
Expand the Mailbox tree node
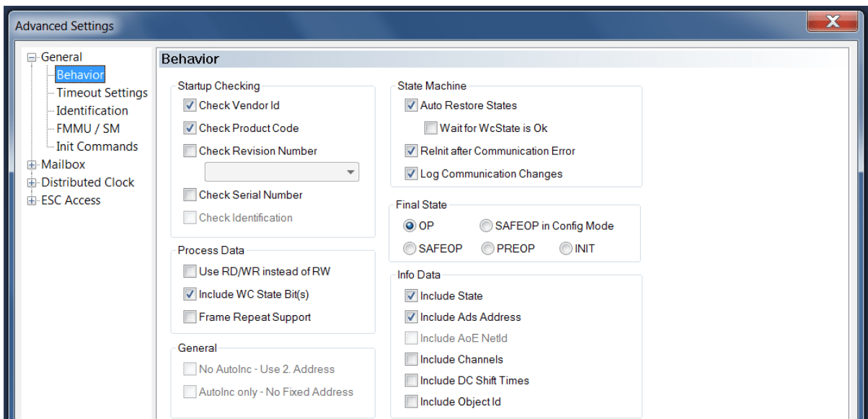(32, 165)
